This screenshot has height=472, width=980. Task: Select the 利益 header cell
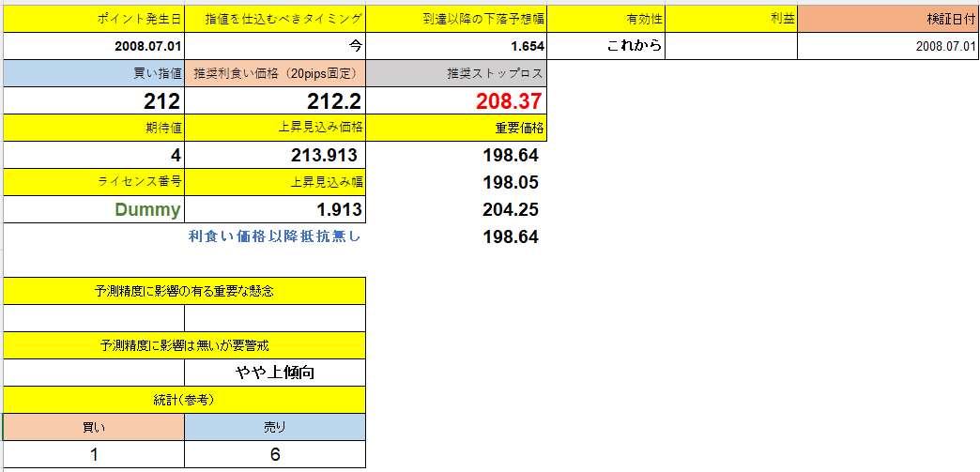(731, 19)
